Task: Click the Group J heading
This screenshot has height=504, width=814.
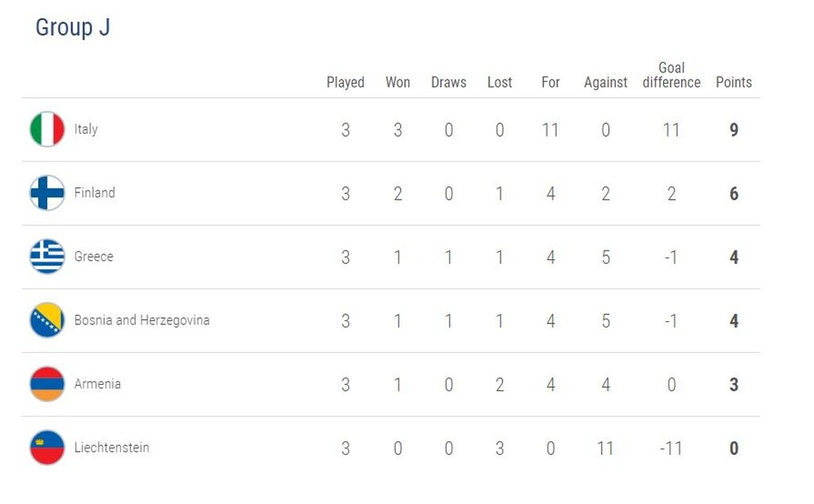Action: click(72, 28)
